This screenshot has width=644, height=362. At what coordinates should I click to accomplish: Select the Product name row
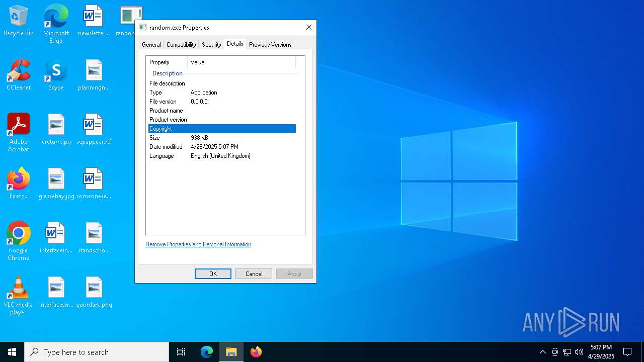(x=222, y=111)
